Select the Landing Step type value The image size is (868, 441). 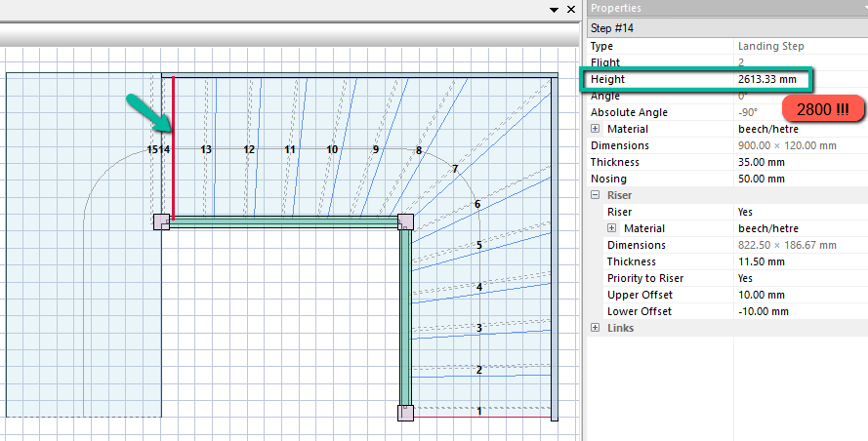771,46
